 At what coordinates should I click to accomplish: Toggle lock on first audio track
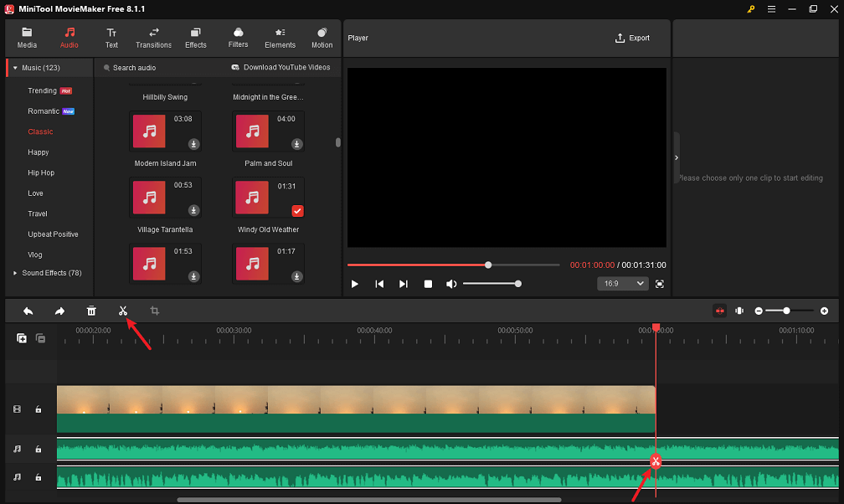point(39,449)
